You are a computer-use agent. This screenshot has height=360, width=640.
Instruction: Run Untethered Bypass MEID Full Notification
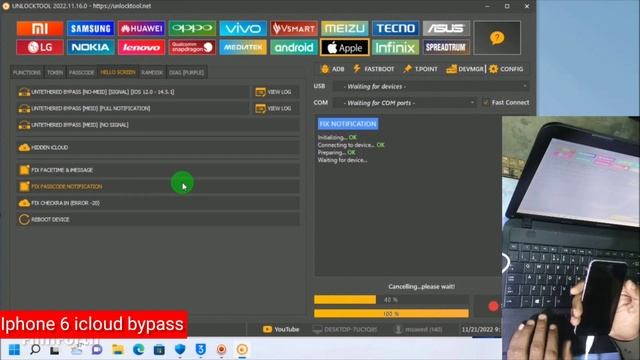point(133,108)
